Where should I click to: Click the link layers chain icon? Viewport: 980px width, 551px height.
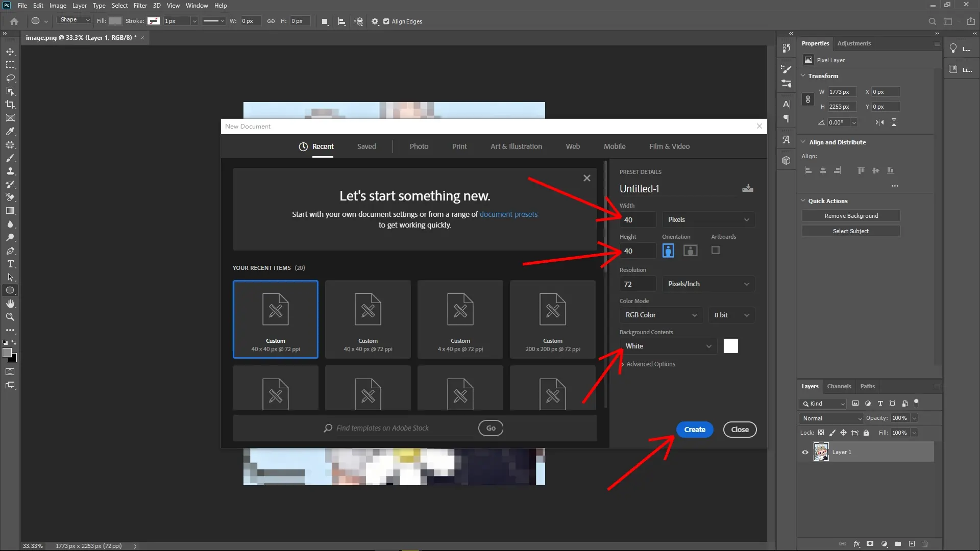[x=843, y=543]
